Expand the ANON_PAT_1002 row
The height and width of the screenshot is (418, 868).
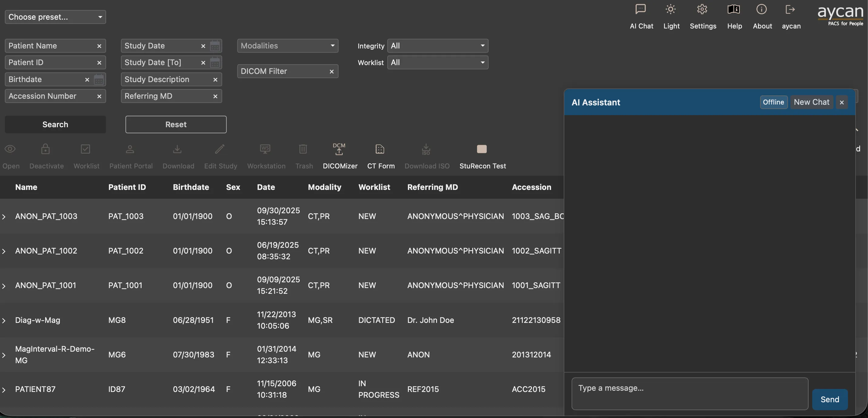4,251
